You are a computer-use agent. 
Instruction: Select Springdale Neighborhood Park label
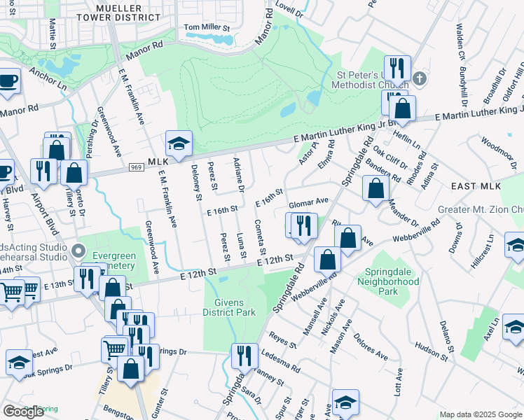coord(388,281)
